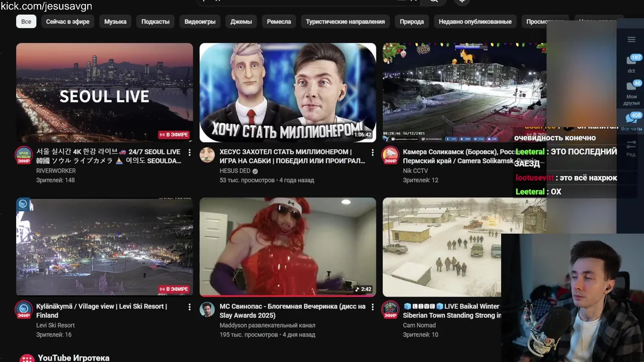
Task: Open the "Хочу стать миллионером" video thumbnail
Action: [288, 93]
